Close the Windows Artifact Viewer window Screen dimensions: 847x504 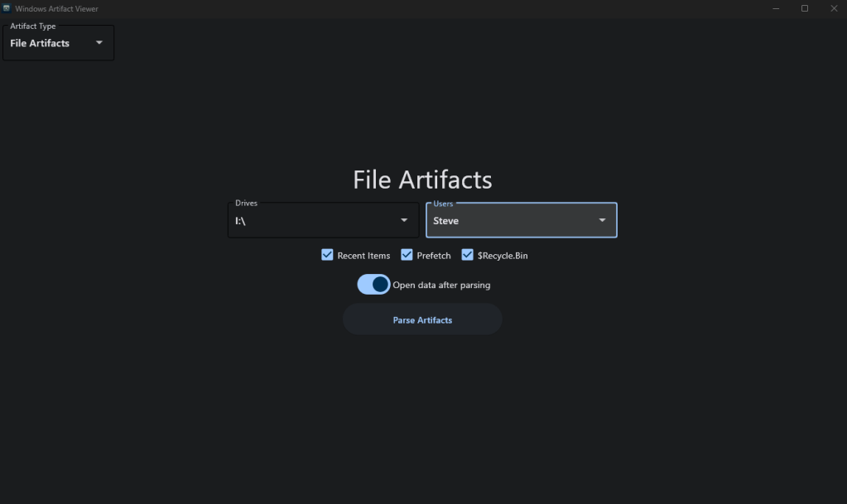pos(833,8)
